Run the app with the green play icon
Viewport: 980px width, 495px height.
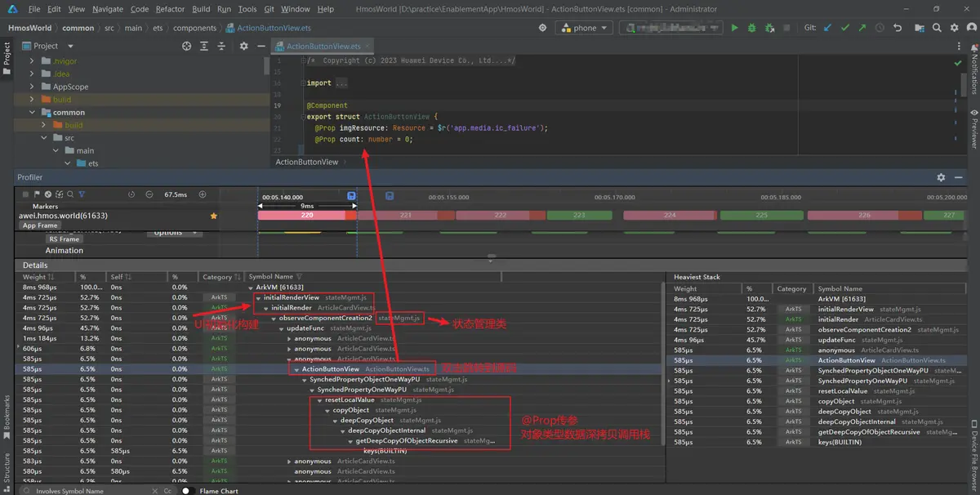click(734, 28)
